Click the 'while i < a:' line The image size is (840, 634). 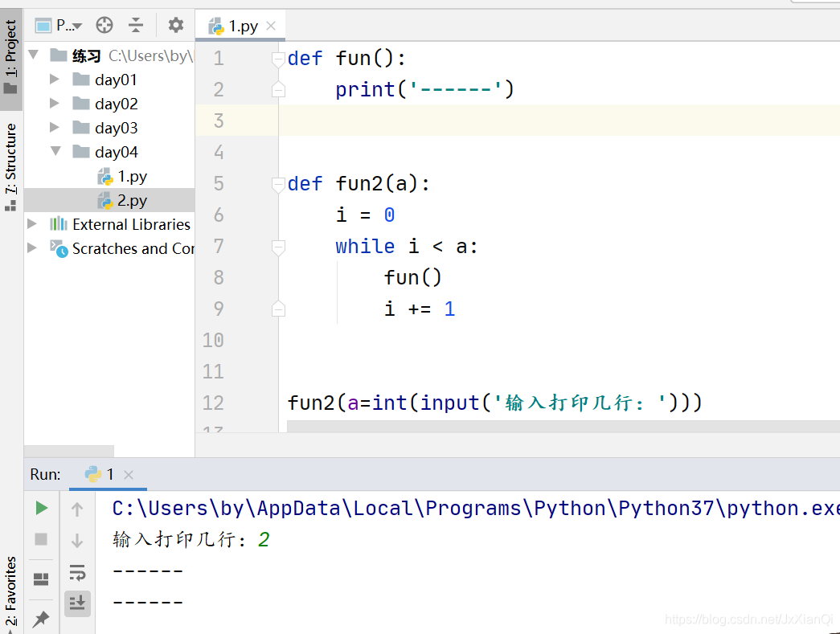(x=406, y=247)
